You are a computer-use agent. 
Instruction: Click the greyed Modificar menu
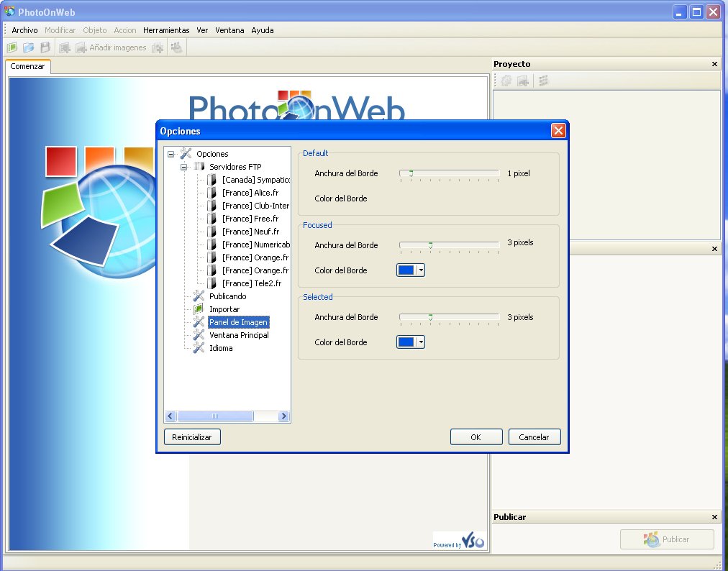click(x=60, y=30)
